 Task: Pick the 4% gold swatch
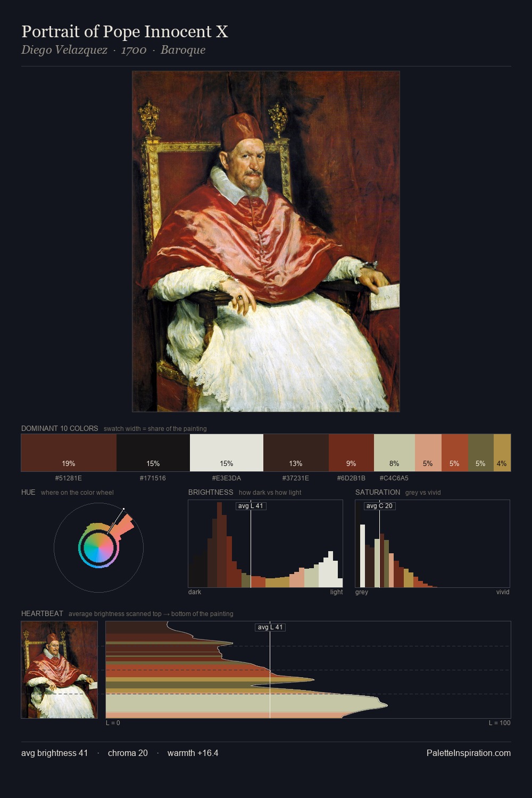click(x=502, y=453)
